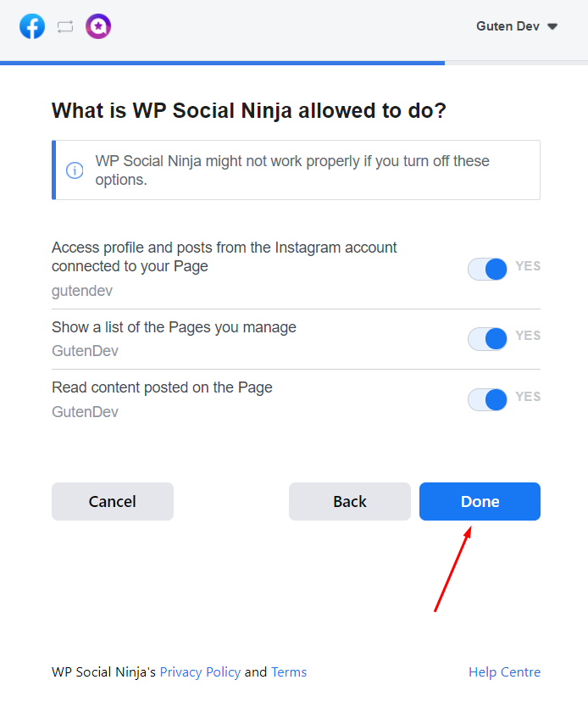Click the blue Done button
The width and height of the screenshot is (588, 702).
pyautogui.click(x=480, y=501)
